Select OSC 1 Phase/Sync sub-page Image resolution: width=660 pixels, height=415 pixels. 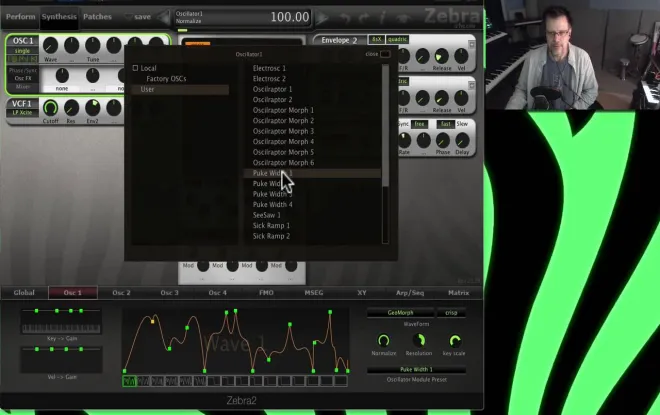tap(23, 70)
